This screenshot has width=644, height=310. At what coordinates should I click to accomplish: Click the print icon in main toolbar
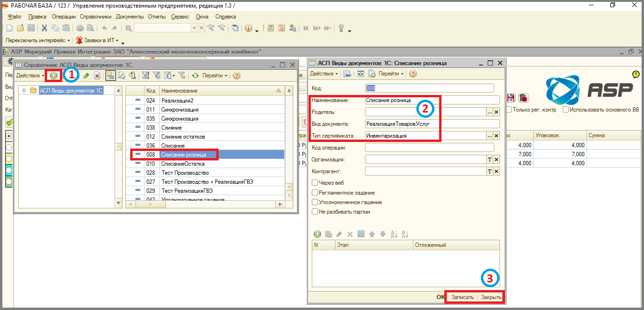coord(80,28)
